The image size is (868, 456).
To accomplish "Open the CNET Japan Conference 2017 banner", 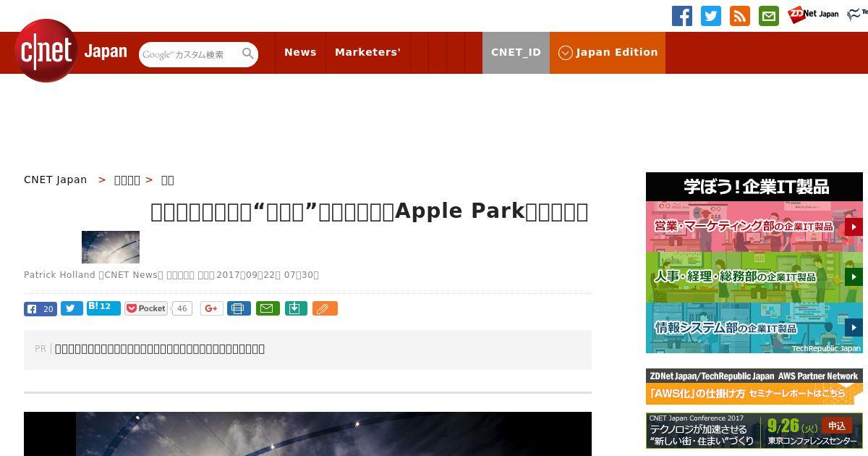I will [754, 431].
